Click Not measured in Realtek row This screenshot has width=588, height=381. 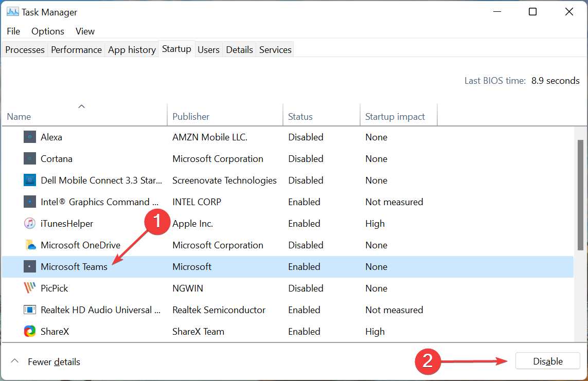click(394, 310)
